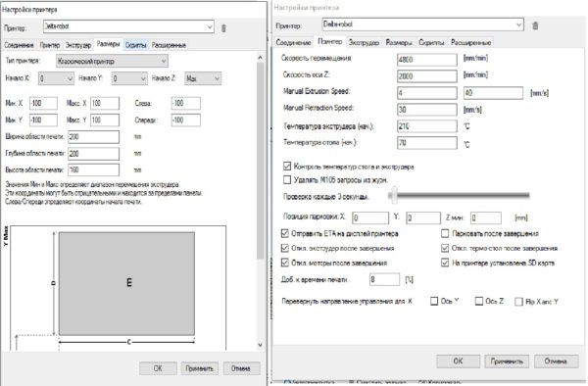Click park position X field

tap(370, 217)
